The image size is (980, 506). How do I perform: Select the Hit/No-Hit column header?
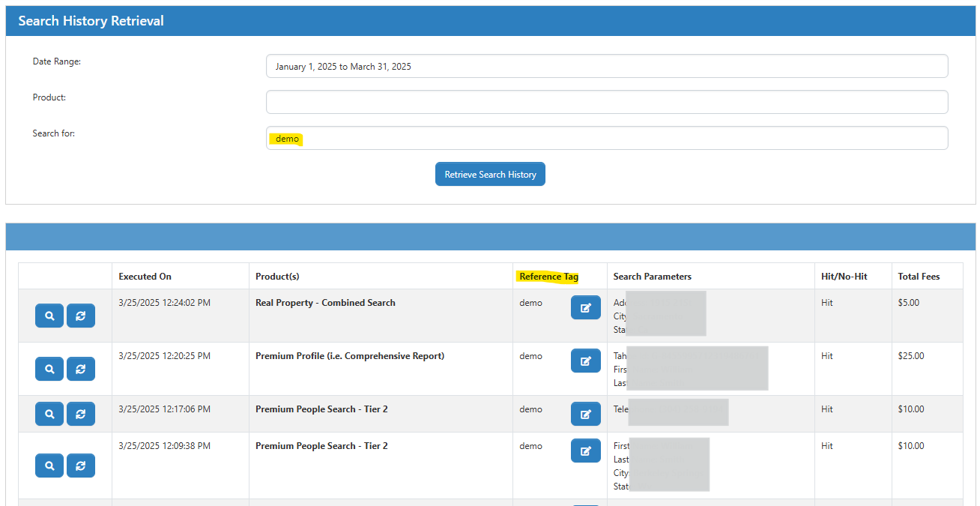(844, 277)
